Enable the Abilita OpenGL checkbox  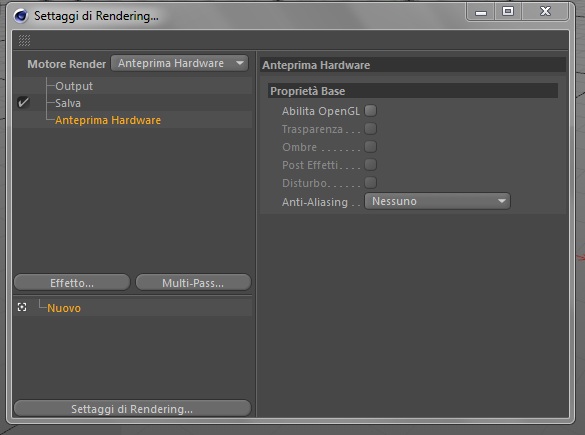pos(370,111)
